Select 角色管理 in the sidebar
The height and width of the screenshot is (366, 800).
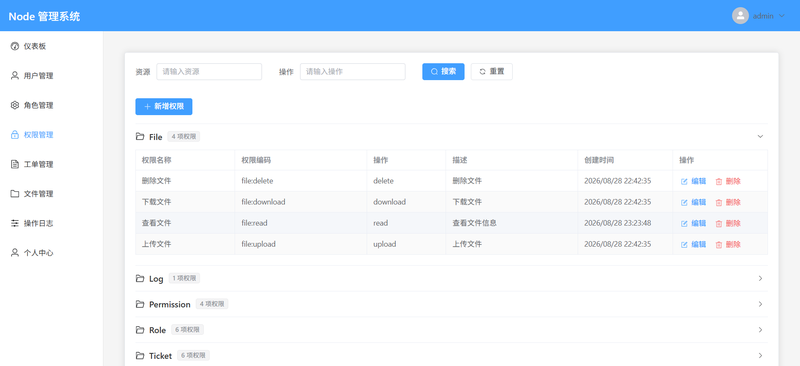pyautogui.click(x=51, y=106)
